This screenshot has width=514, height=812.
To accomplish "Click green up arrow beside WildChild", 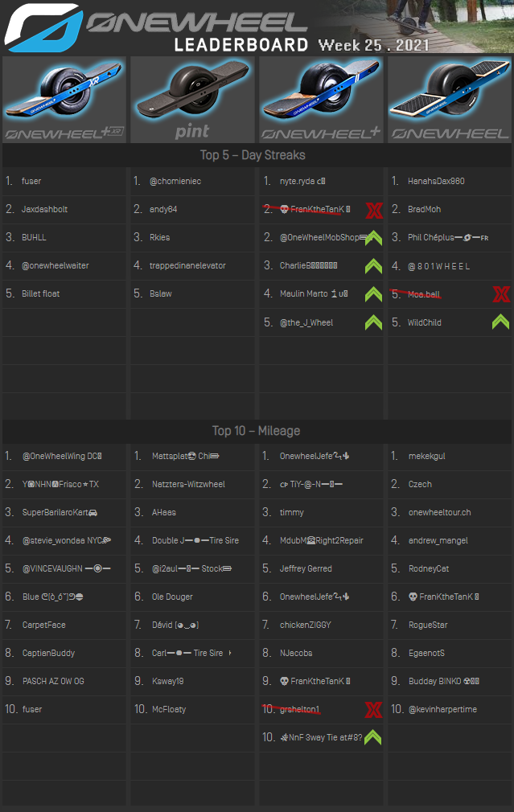I will (x=500, y=322).
